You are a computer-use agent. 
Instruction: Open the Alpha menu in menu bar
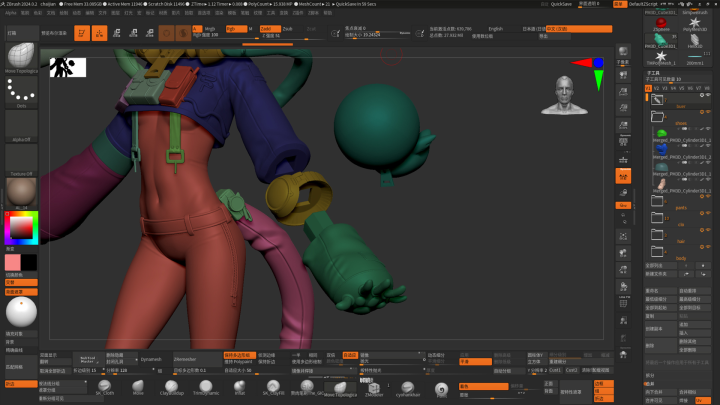[x=8, y=14]
